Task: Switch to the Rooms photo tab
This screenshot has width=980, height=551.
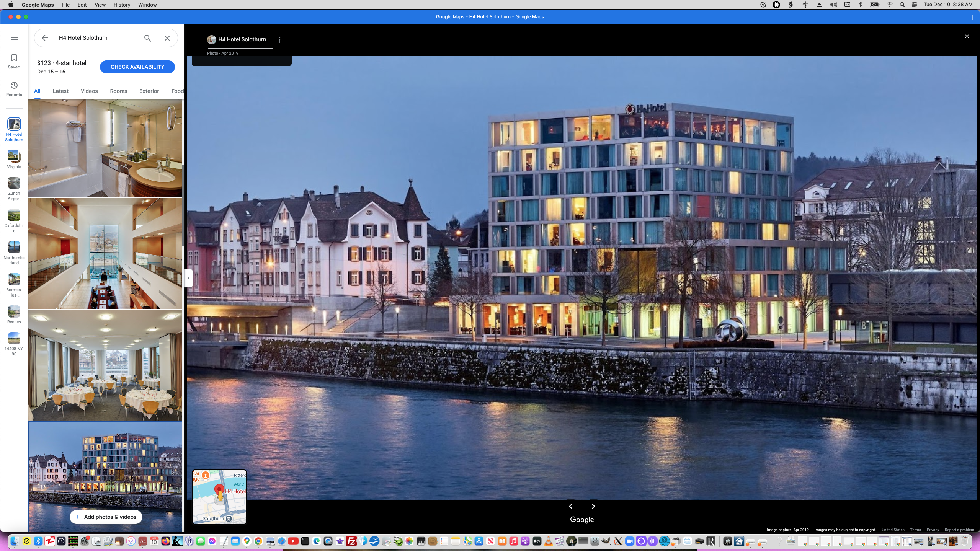Action: point(118,91)
